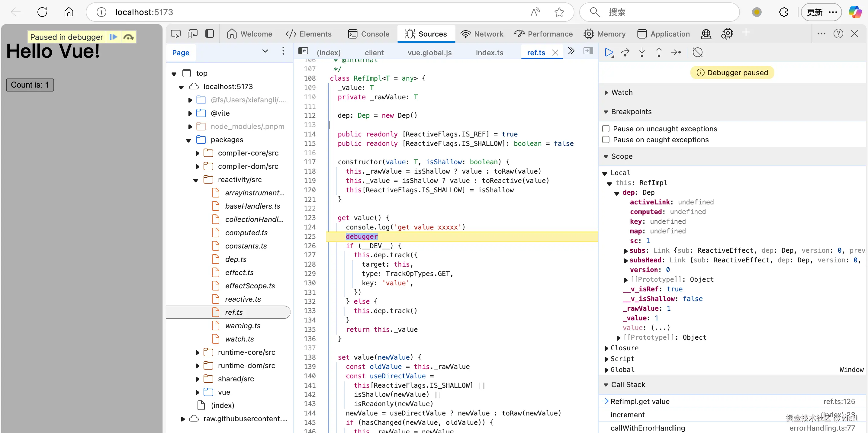Screen dimensions: 868x433
Task: Deactivate all breakpoints icon
Action: coord(697,53)
